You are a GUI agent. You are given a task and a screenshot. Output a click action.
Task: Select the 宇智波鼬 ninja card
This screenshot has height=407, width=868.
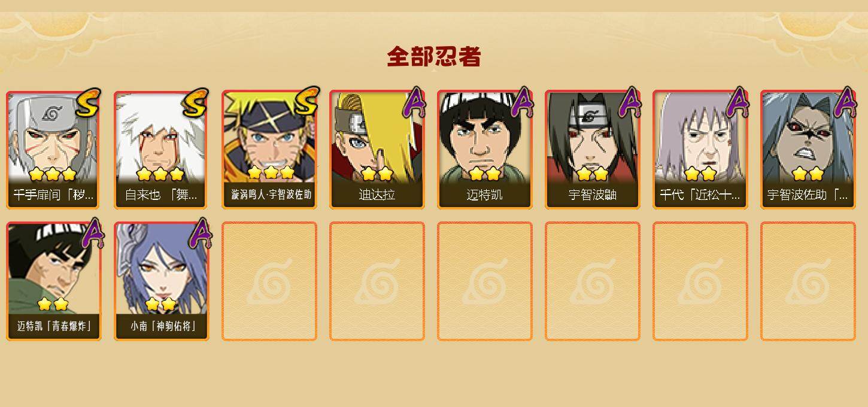[592, 150]
